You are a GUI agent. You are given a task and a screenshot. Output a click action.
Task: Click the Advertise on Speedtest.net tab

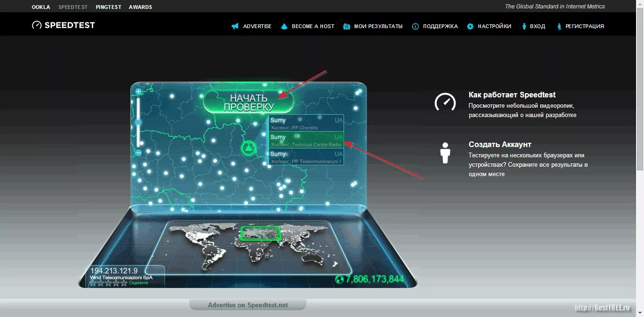pos(248,305)
